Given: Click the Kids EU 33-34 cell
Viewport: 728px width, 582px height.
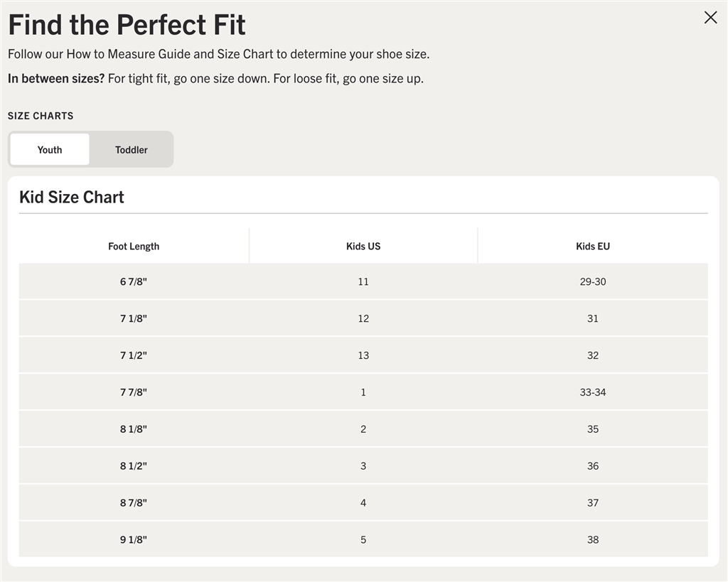Looking at the screenshot, I should point(592,392).
